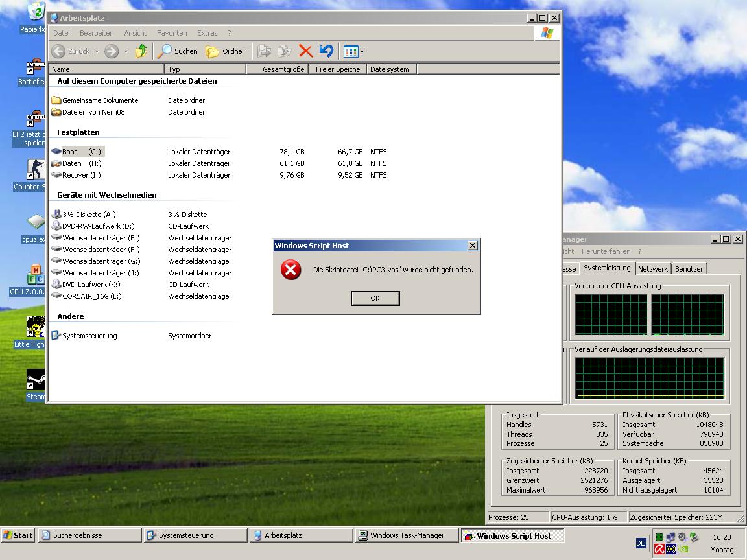Sort by the Freier Speicher column header
This screenshot has width=747, height=560.
[x=338, y=69]
